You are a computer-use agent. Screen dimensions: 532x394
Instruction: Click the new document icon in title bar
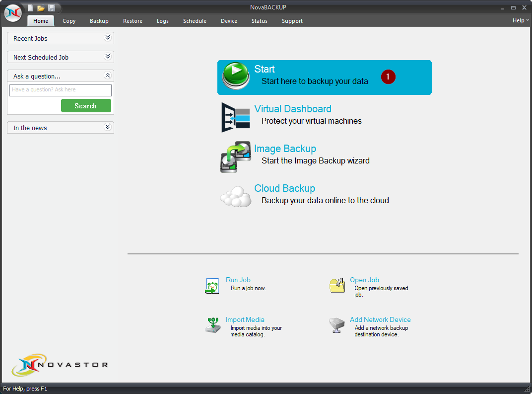click(x=31, y=8)
